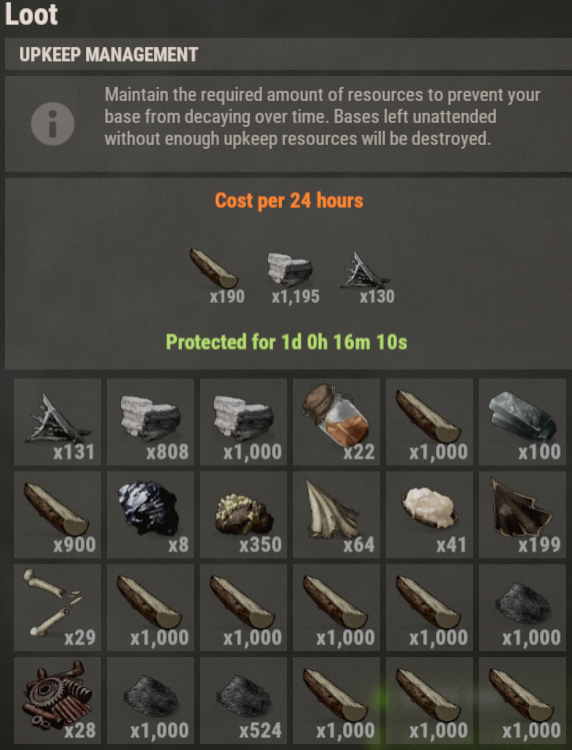
Task: Select the cloth stack with x64
Action: click(x=336, y=515)
